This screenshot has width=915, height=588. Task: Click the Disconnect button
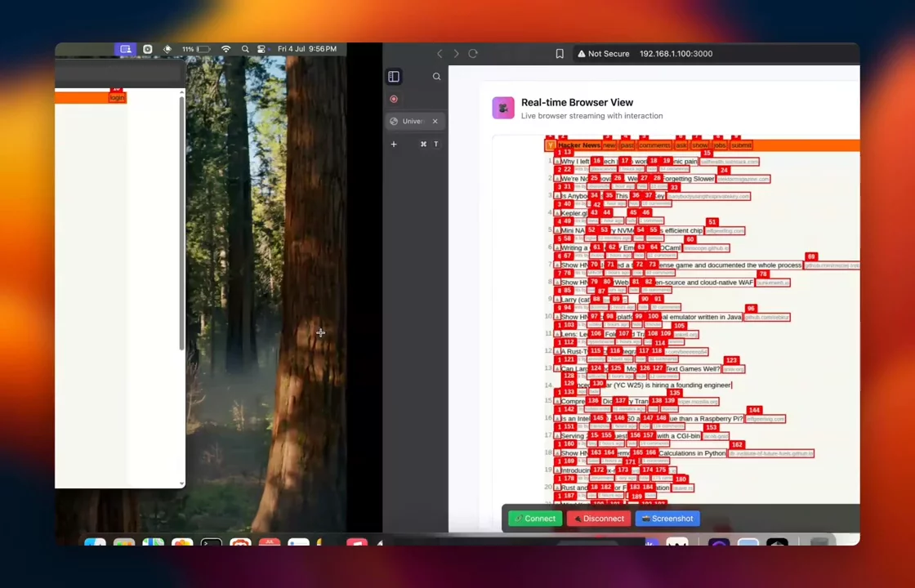coord(599,519)
